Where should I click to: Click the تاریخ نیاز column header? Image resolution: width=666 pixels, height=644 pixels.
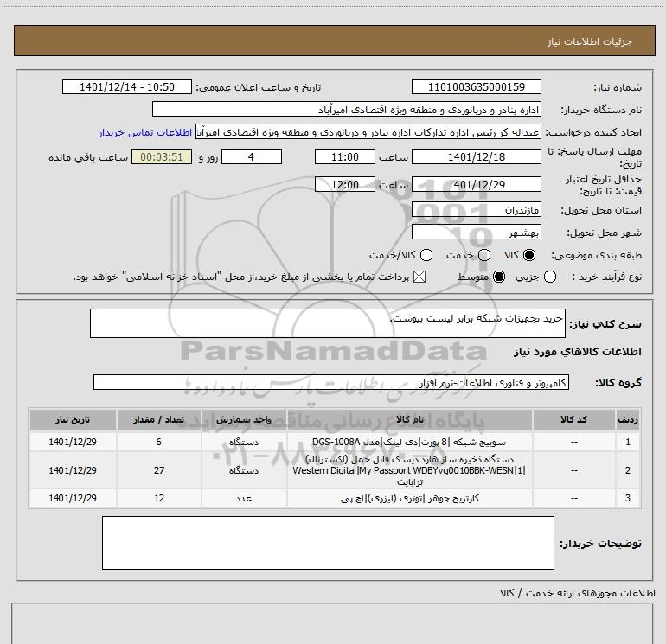tap(73, 419)
